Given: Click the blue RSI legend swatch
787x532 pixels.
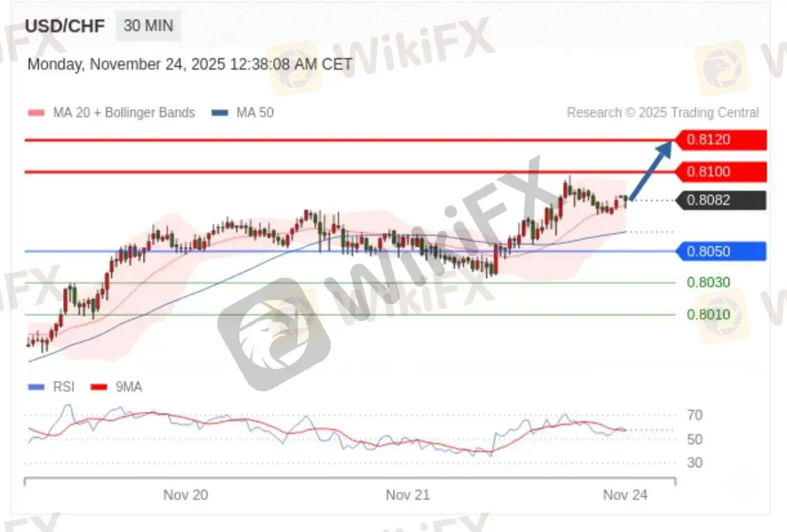Looking at the screenshot, I should point(36,387).
